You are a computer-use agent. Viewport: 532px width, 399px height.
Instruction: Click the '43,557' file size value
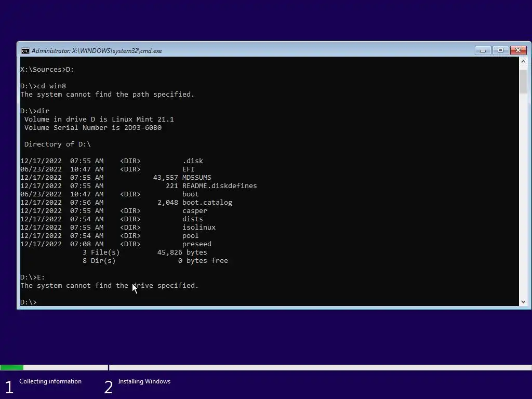166,178
